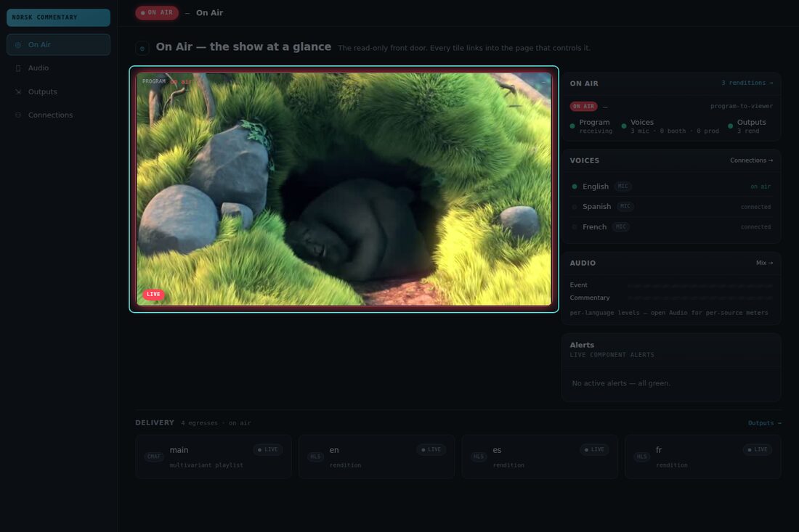Click the LIVE badge on the es tile

coord(593,449)
